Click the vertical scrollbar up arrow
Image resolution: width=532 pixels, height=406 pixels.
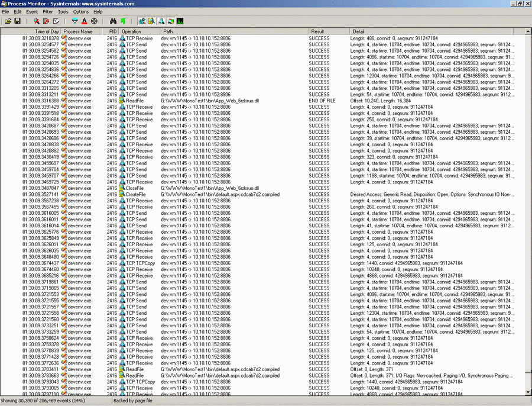tap(528, 31)
